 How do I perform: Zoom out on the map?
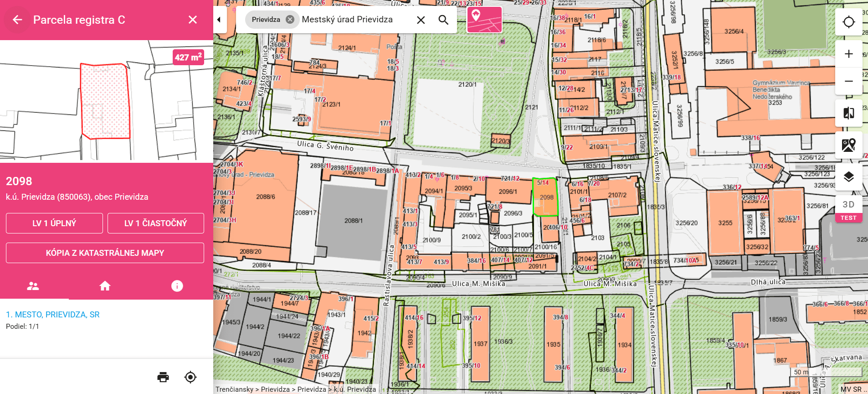(x=848, y=81)
